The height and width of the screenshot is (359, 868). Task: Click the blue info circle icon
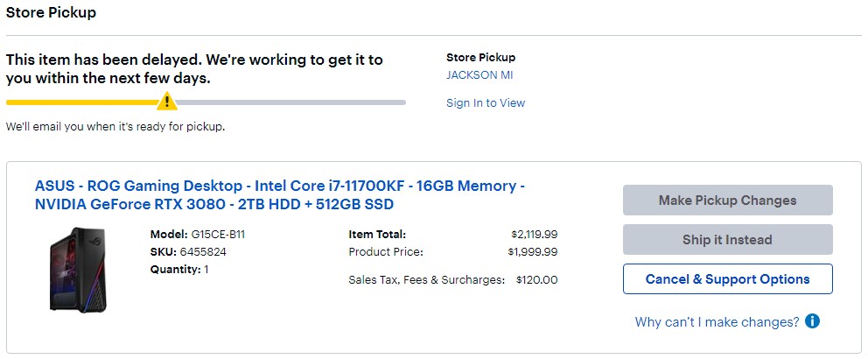(x=812, y=321)
